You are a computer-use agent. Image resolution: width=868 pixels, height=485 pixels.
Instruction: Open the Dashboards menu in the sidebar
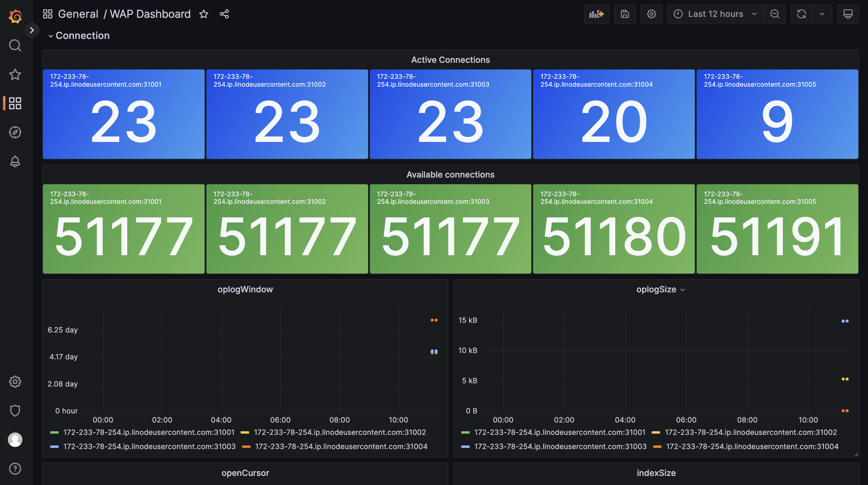tap(15, 103)
